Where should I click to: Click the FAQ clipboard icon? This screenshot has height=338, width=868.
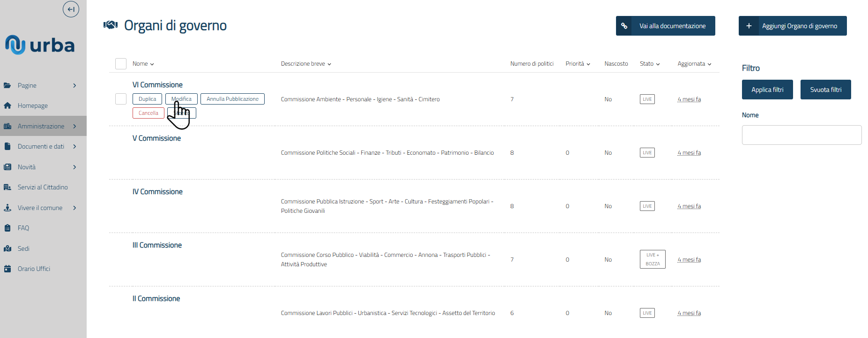pos(7,228)
